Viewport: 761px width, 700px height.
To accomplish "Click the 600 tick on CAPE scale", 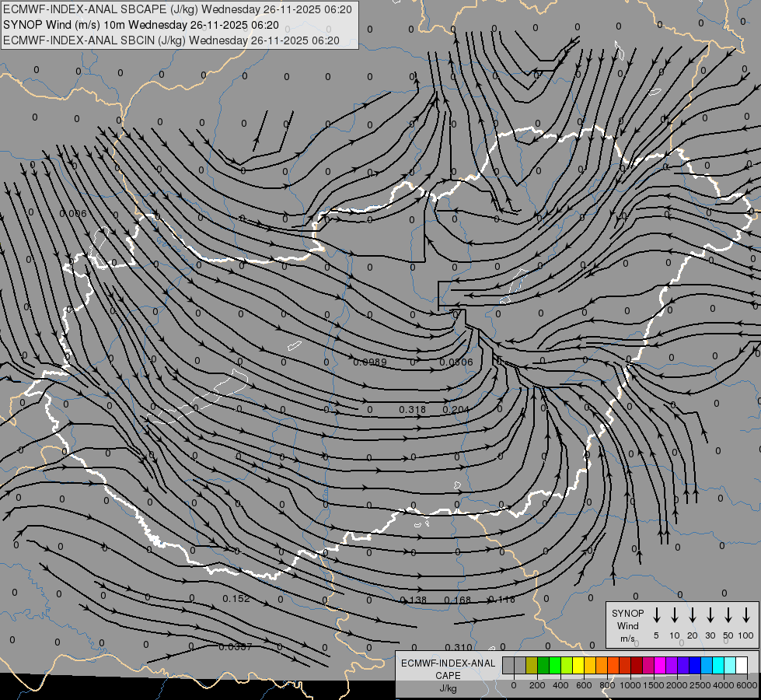I will pos(584,685).
